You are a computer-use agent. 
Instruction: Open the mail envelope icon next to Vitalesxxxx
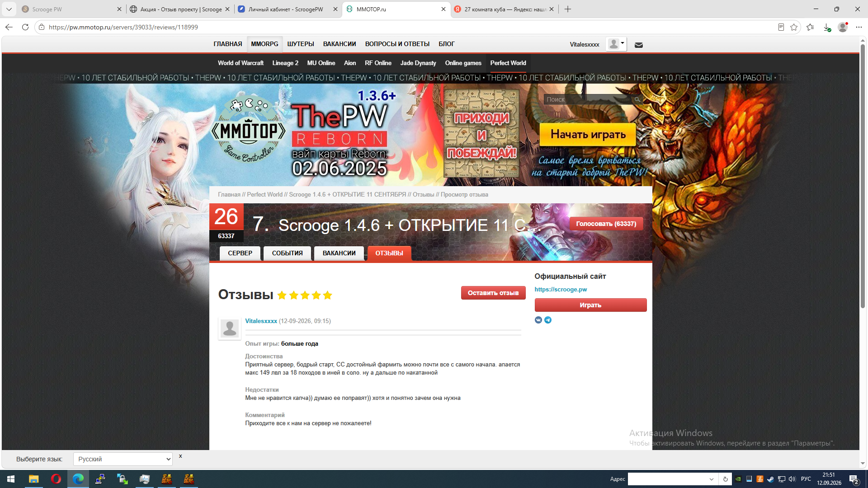tap(638, 45)
